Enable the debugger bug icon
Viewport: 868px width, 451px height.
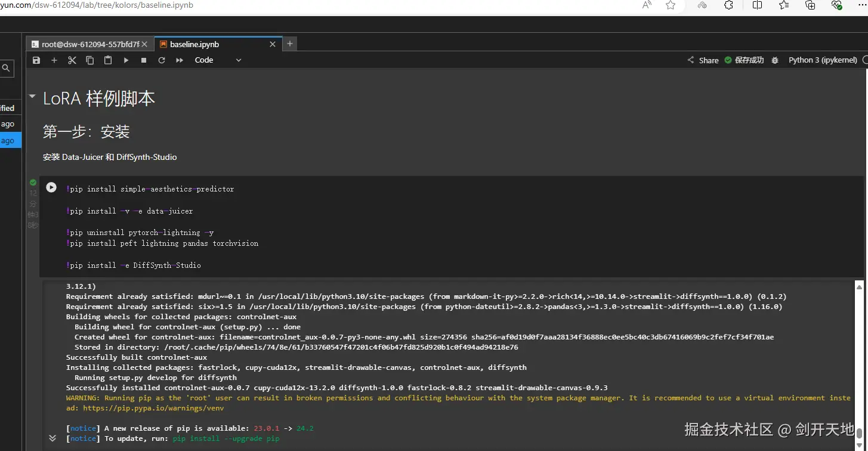(775, 60)
